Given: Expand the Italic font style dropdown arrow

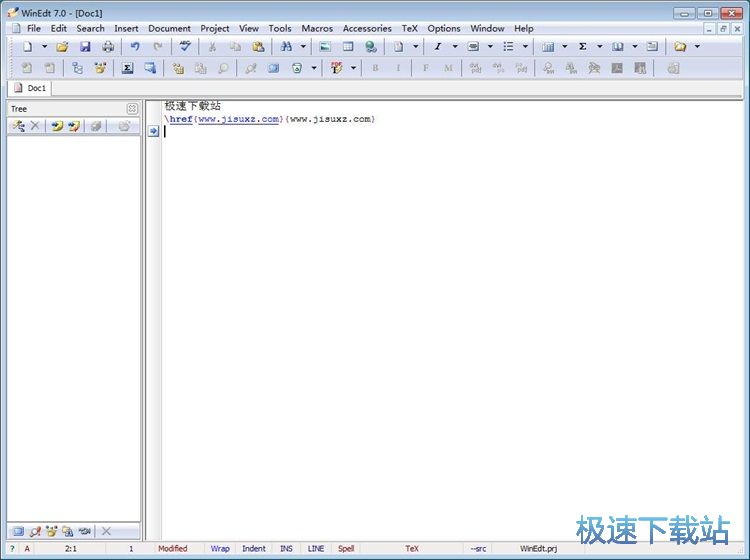Looking at the screenshot, I should (x=455, y=46).
